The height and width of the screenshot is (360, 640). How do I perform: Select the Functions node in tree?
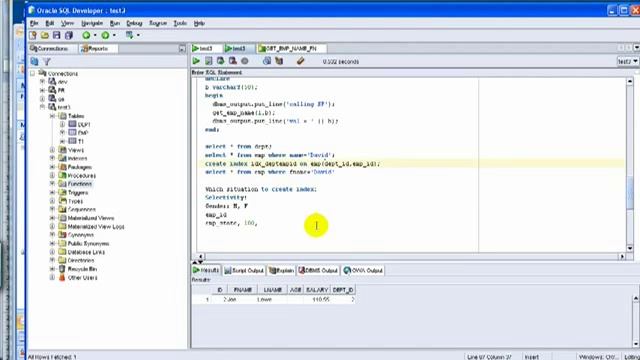pos(80,184)
